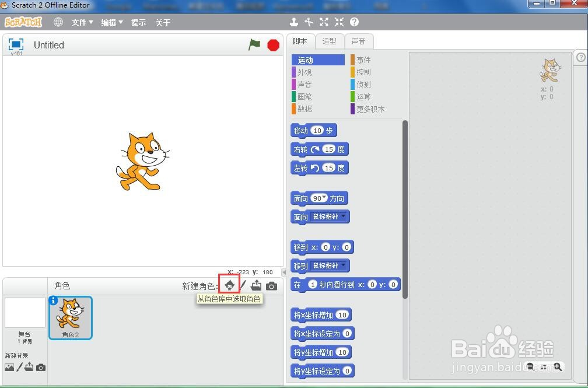Reset scripts area zoom
Screen dimensions: 588x388
[x=544, y=366]
